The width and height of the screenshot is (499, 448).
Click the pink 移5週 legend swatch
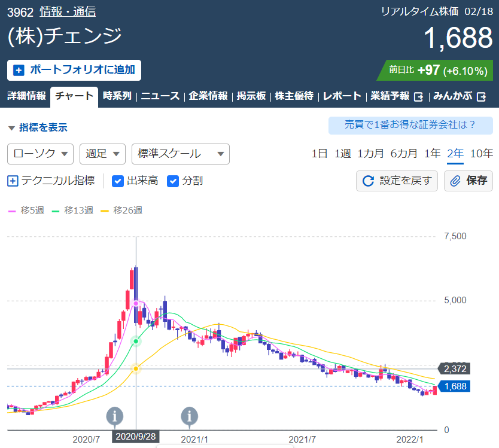point(12,211)
